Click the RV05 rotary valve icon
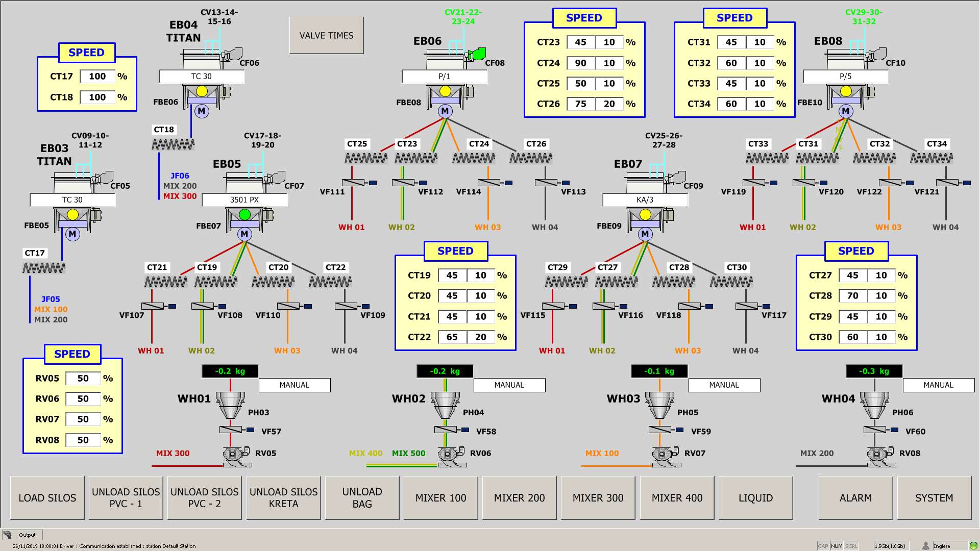 234,454
